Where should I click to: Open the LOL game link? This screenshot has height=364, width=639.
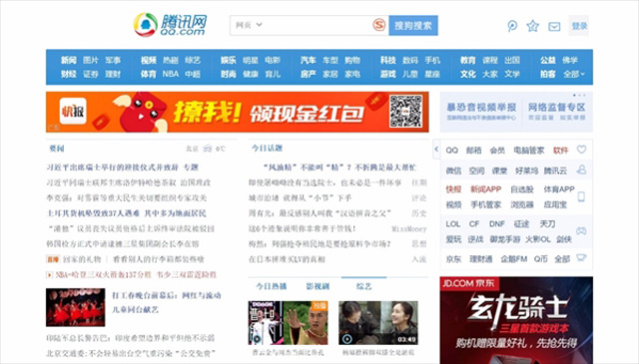tap(452, 224)
